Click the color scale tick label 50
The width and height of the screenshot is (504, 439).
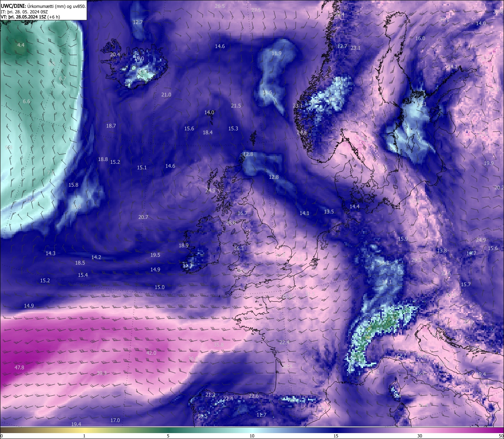[501, 436]
